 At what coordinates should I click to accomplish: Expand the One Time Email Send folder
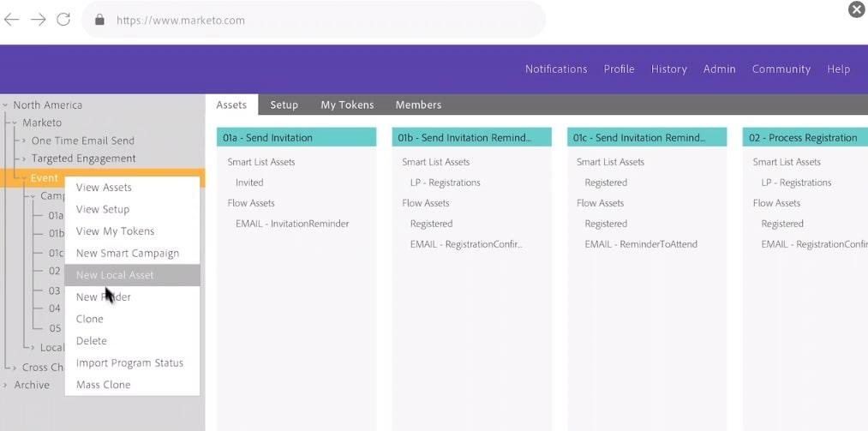click(24, 141)
